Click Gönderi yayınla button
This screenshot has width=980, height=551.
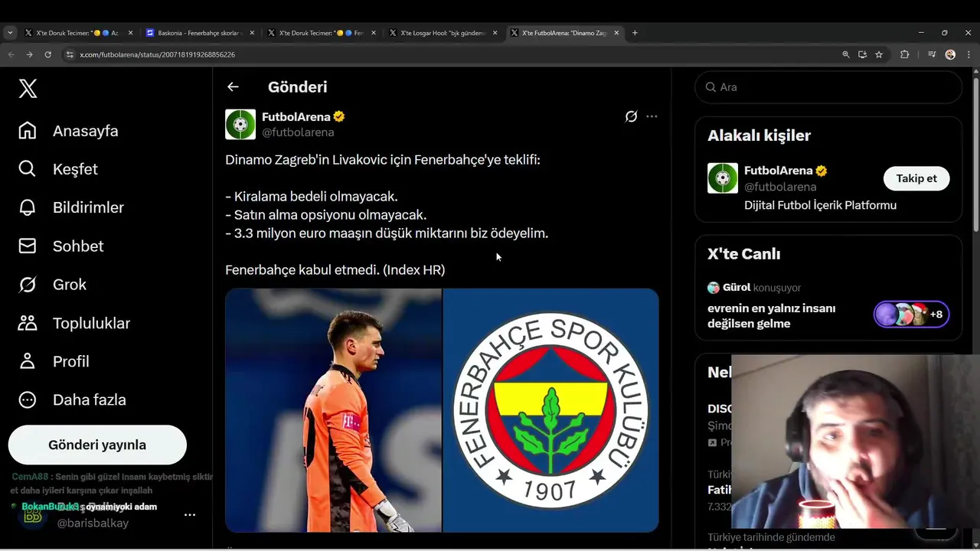pyautogui.click(x=97, y=445)
